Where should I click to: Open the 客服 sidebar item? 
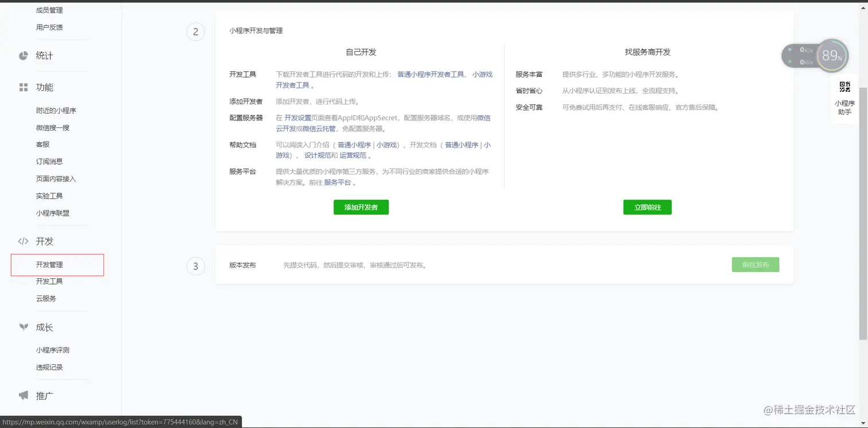(x=42, y=145)
